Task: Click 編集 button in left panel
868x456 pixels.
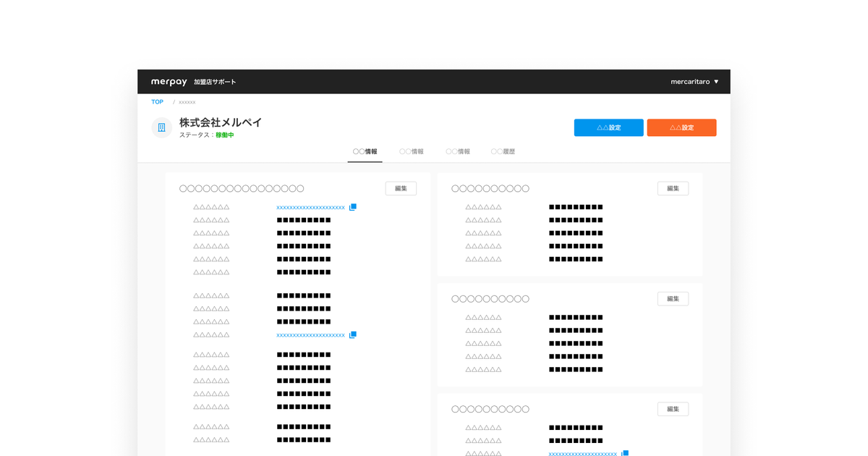Action: click(x=401, y=188)
